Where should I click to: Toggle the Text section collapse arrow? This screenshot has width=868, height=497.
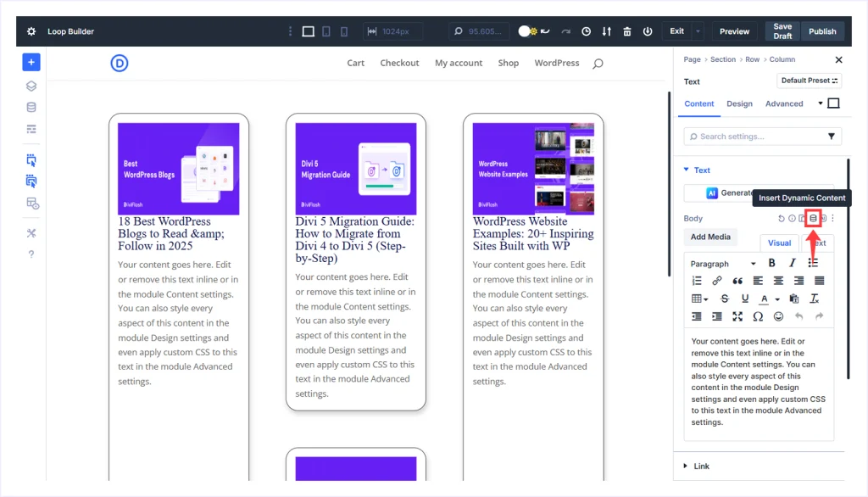click(687, 170)
